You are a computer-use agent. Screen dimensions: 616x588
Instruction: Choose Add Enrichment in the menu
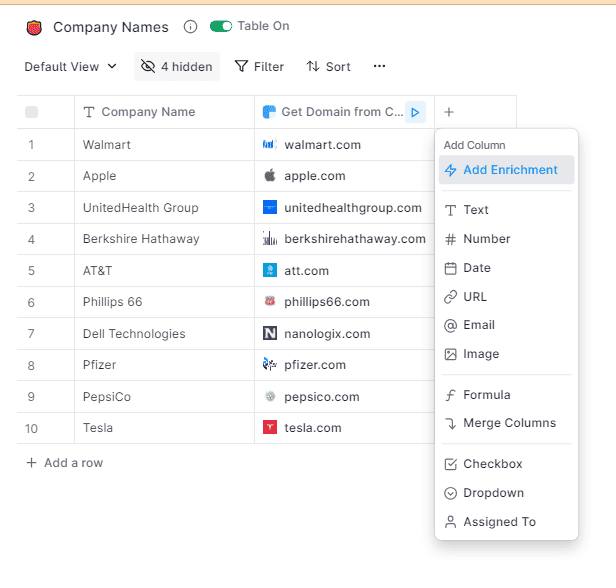point(506,170)
